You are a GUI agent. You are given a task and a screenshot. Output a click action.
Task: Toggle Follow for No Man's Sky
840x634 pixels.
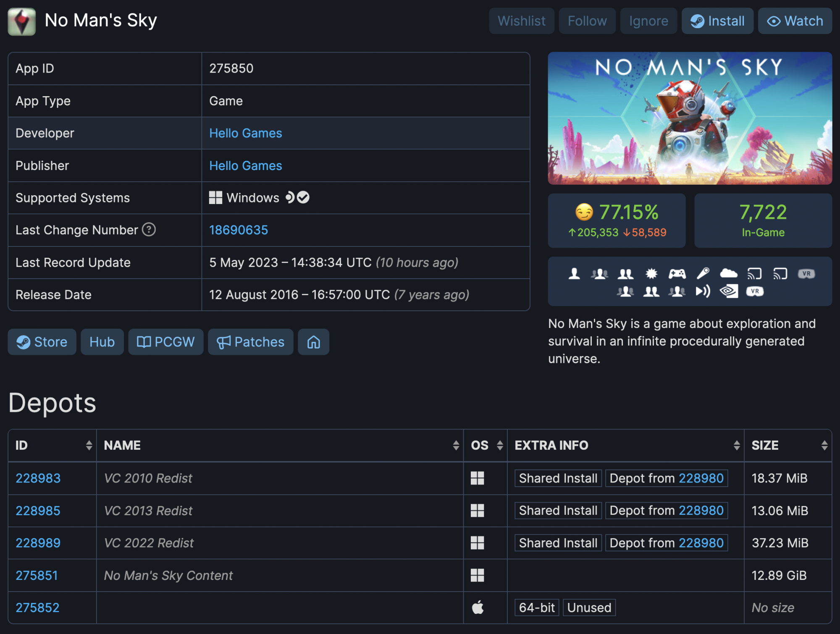coord(587,21)
